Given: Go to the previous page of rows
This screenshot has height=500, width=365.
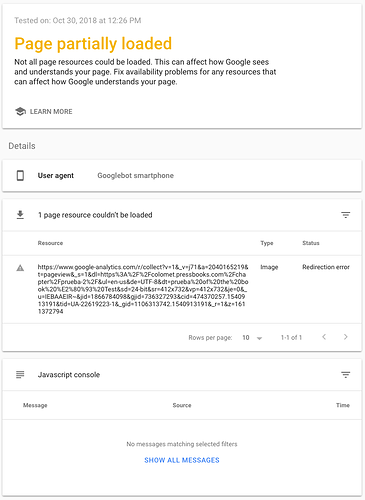Looking at the screenshot, I should pyautogui.click(x=324, y=337).
